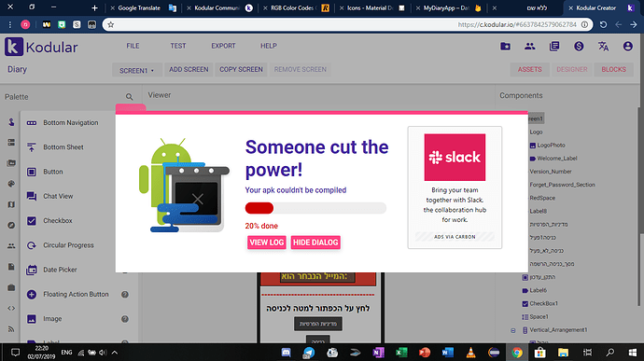This screenshot has width=644, height=361.
Task: Click the community people icon in header
Action: (x=530, y=46)
